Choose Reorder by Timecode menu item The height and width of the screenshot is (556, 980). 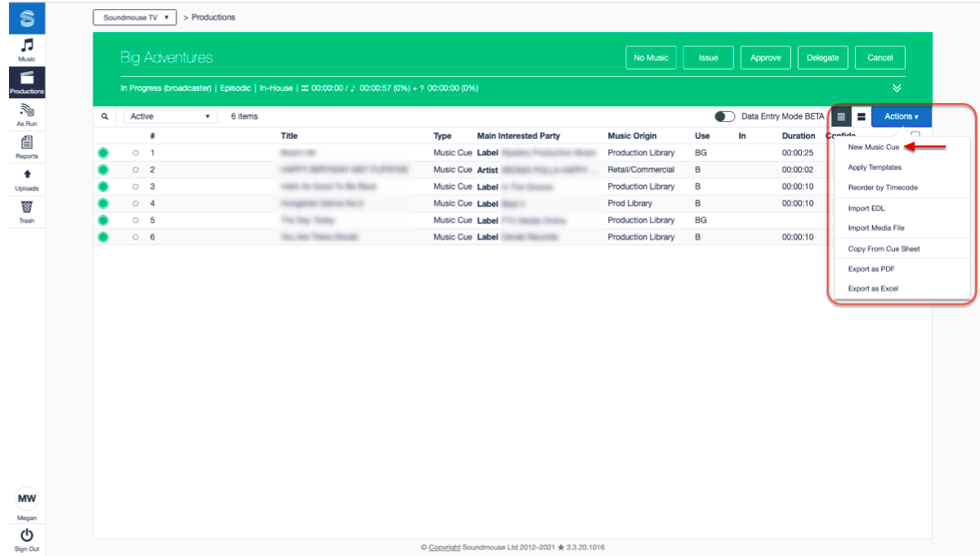(x=883, y=187)
